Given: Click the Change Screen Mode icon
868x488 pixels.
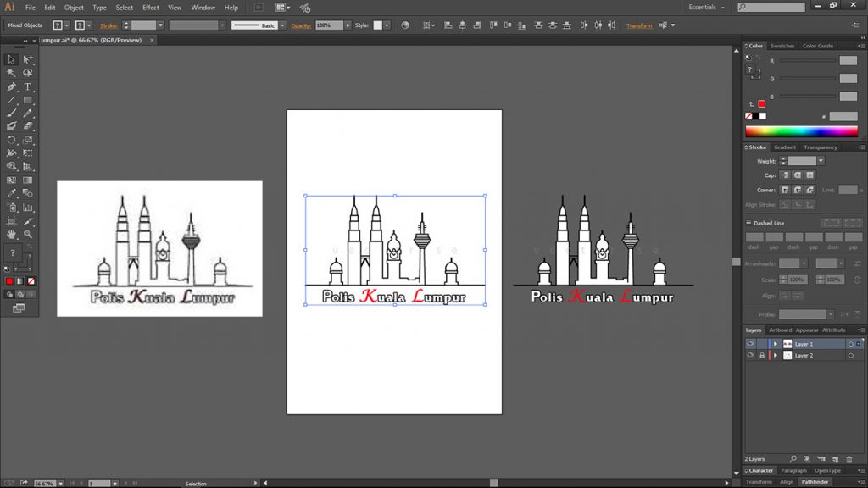Looking at the screenshot, I should [19, 308].
